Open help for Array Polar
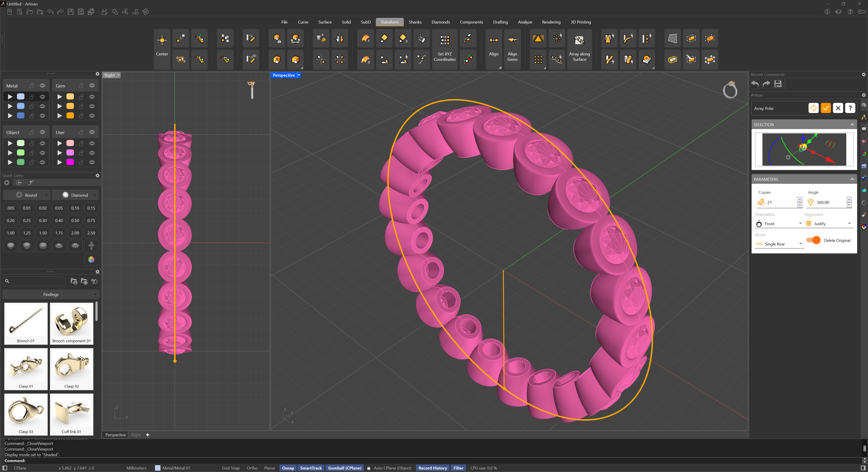The width and height of the screenshot is (868, 472). 850,108
